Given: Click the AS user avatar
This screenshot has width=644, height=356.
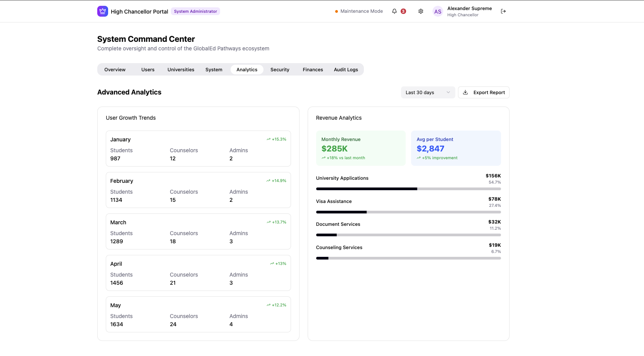Looking at the screenshot, I should coord(438,12).
